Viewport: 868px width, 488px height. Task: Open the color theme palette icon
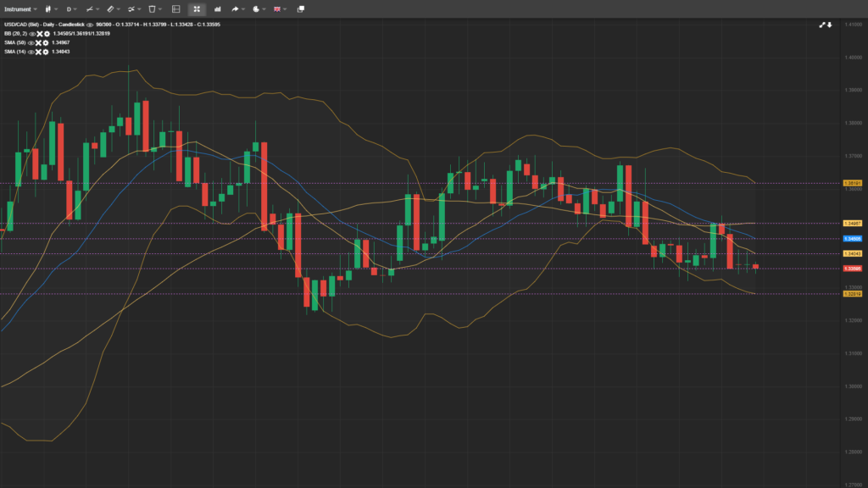tap(256, 8)
